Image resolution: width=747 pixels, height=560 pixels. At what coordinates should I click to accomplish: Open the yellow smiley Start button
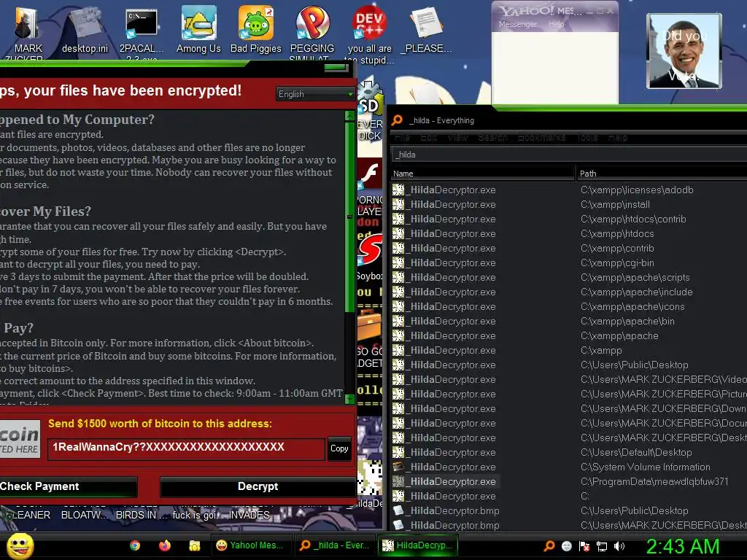[x=20, y=545]
